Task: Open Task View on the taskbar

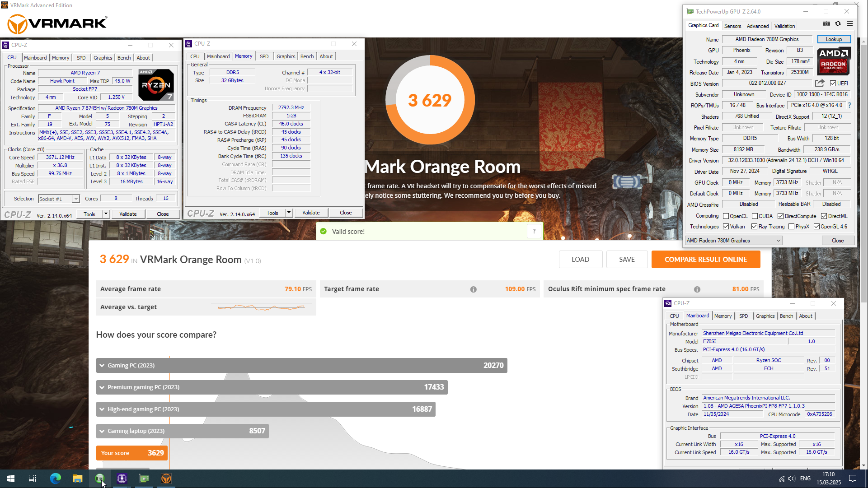Action: tap(33, 479)
